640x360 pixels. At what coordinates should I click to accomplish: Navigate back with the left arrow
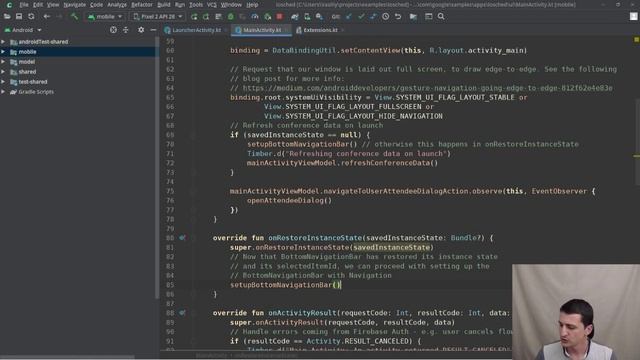[x=47, y=17]
